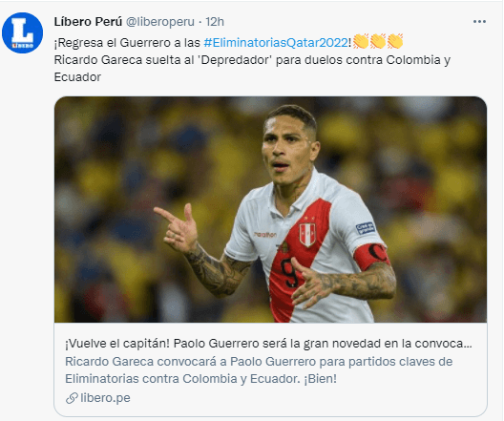Click the Líbero Perú display name
Image resolution: width=504 pixels, height=421 pixels.
(x=88, y=22)
